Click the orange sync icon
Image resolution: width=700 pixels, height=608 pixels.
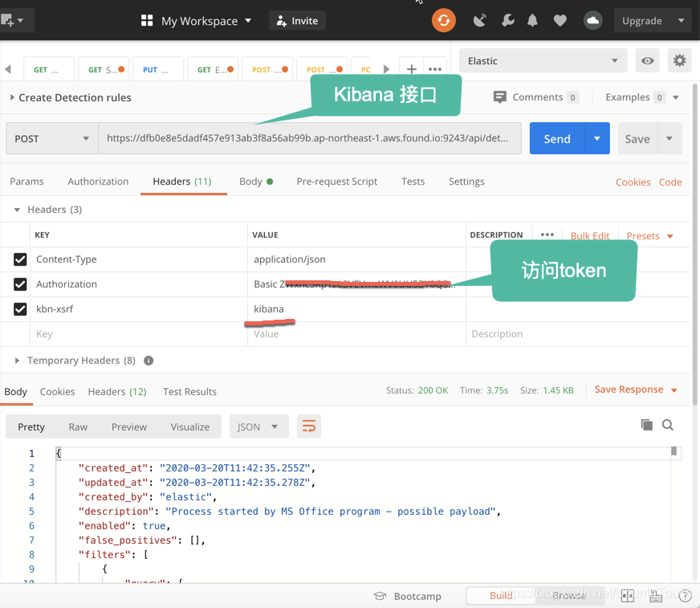pos(443,21)
